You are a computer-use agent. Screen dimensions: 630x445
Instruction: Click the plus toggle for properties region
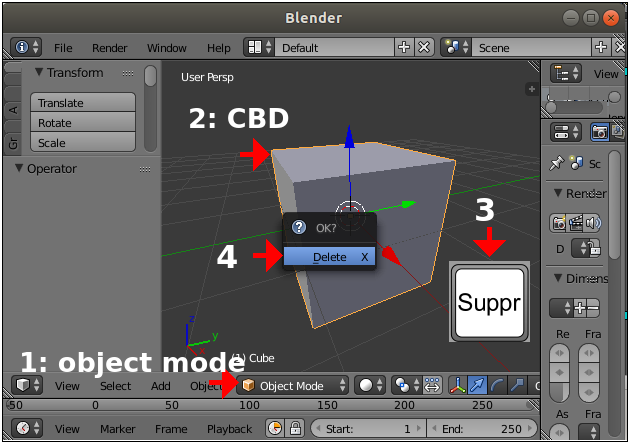point(532,89)
